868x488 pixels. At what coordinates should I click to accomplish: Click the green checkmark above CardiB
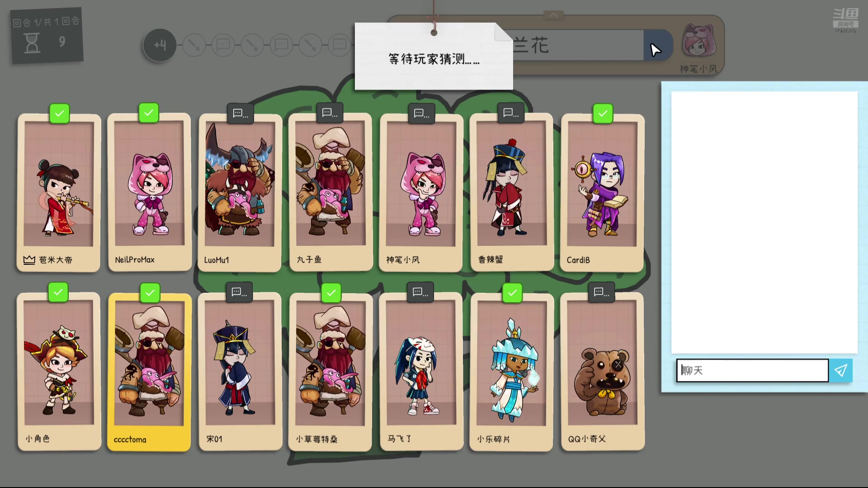[x=603, y=113]
